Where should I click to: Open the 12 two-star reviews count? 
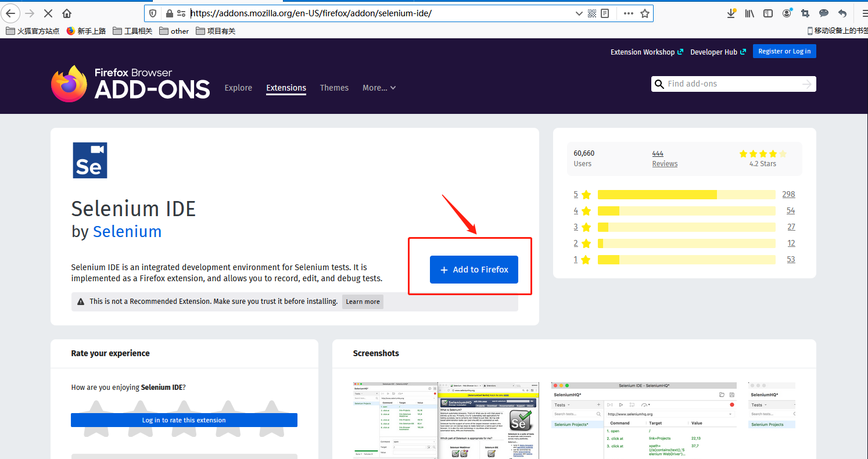tap(791, 243)
